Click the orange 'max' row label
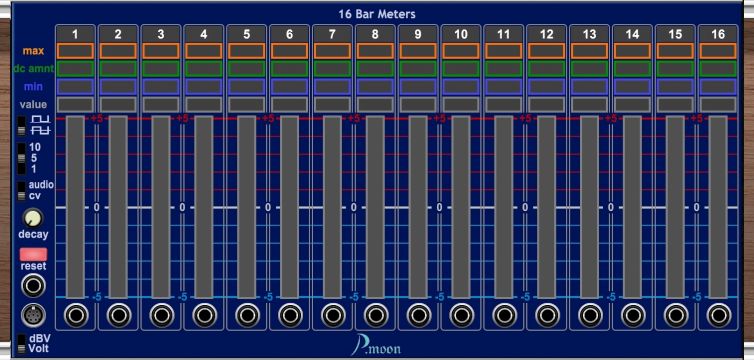 (33, 51)
